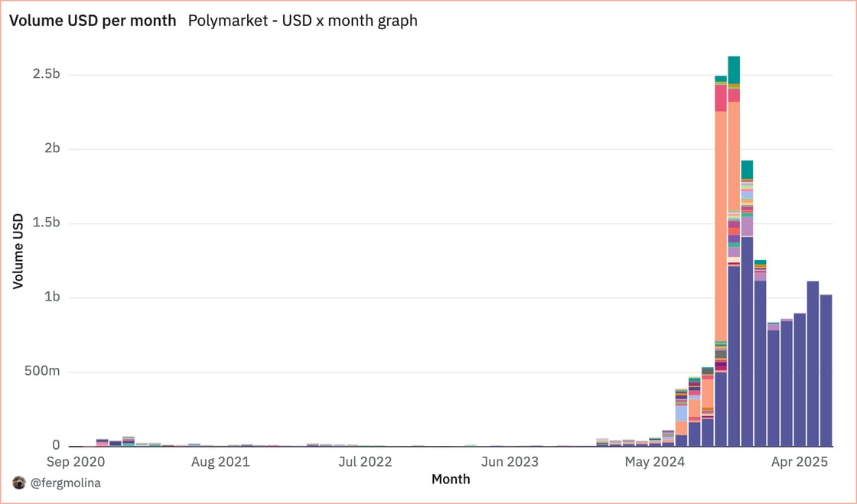
Task: Click the "Jul 2022" x-axis label
Action: (365, 462)
